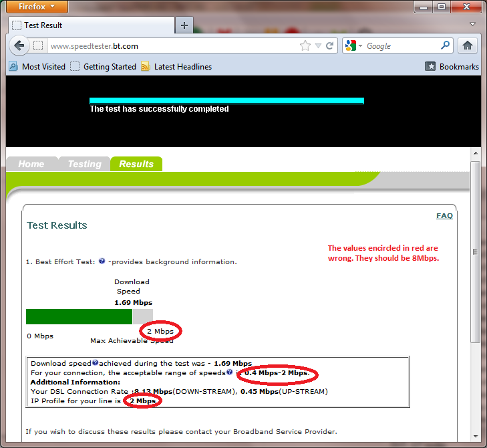This screenshot has height=448, width=487.
Task: Go back using the back arrow
Action: (19, 46)
